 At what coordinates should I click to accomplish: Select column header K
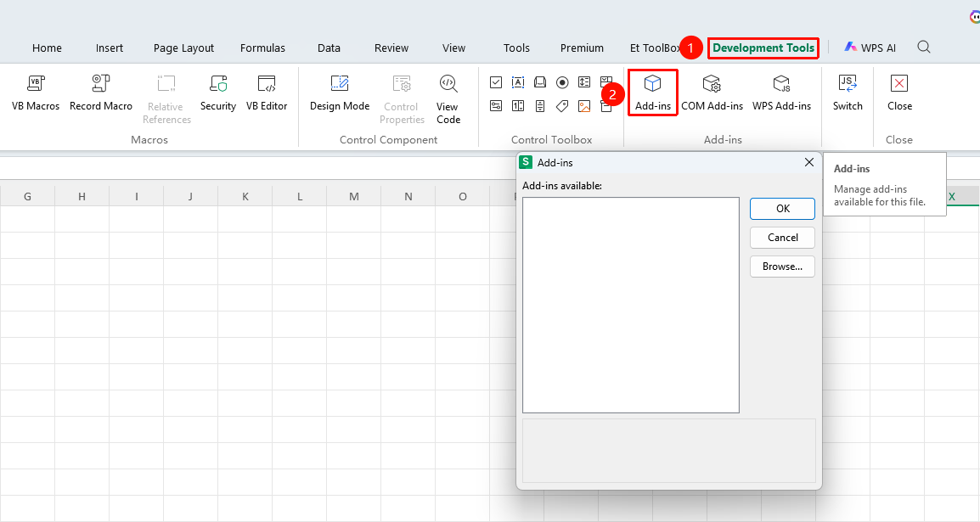point(245,196)
